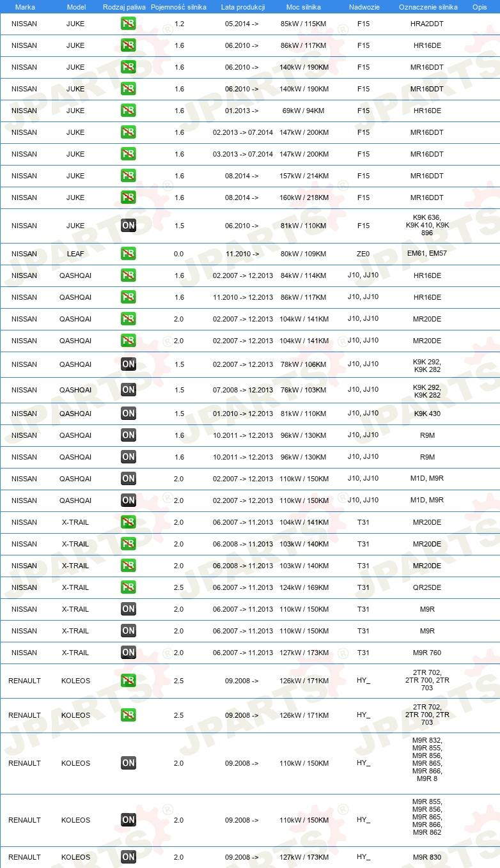
Task: Click the ZE0 body code cell
Action: [363, 254]
